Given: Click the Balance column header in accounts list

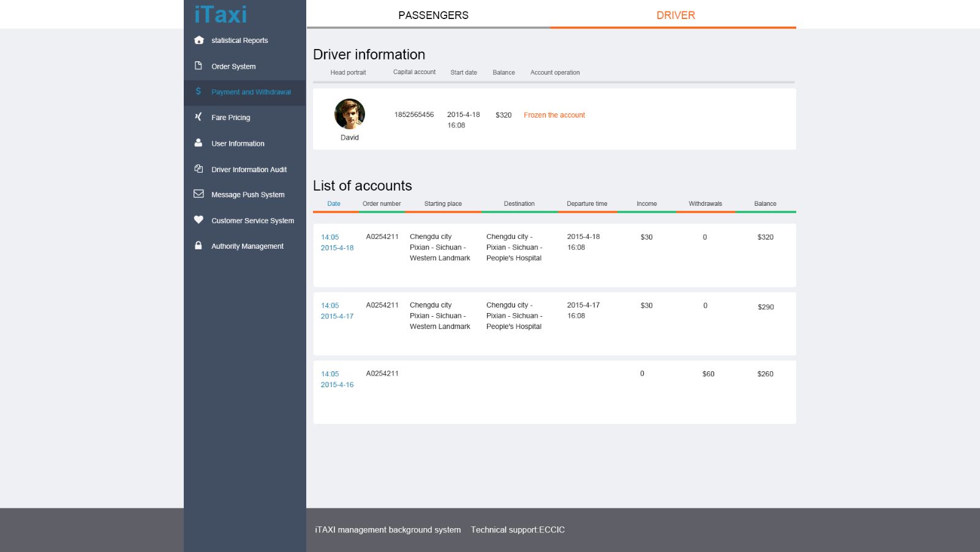Looking at the screenshot, I should tap(765, 204).
